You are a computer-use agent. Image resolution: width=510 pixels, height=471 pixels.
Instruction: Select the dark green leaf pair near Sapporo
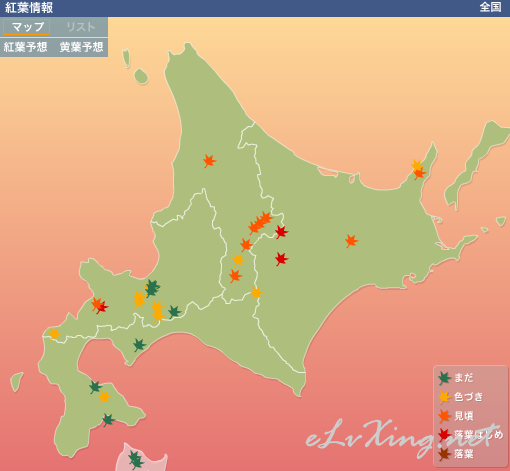pos(152,288)
